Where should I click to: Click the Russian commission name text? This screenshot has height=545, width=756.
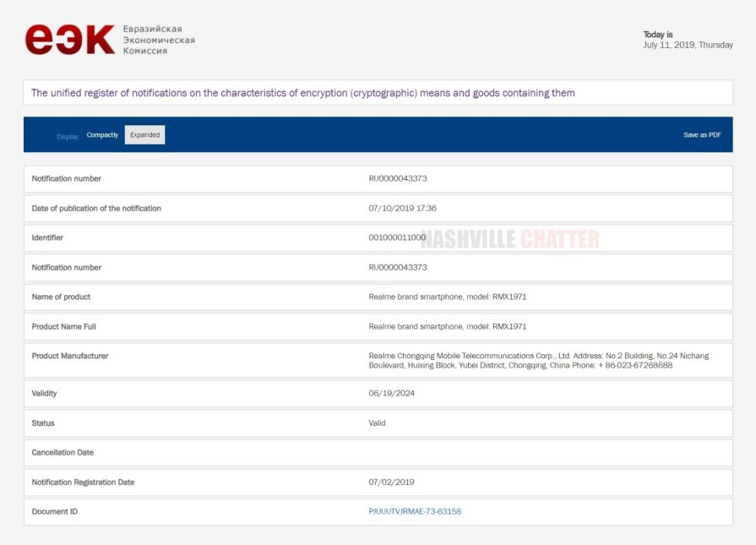159,40
